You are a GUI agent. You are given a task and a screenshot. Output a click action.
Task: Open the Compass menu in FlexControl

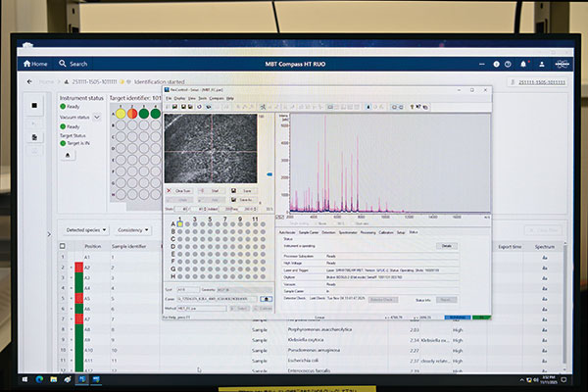(x=216, y=99)
